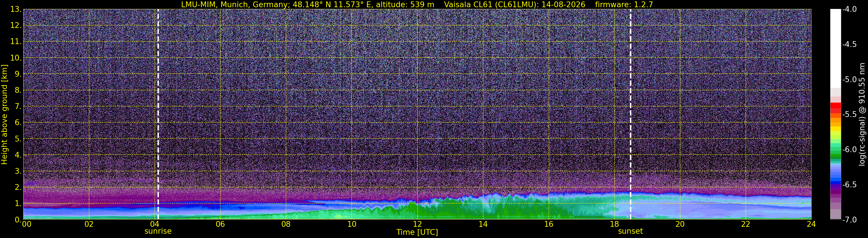Screen dimensions: 868x238
Task: Click the 'Time [UTC]' axis label
Action: coord(417,232)
